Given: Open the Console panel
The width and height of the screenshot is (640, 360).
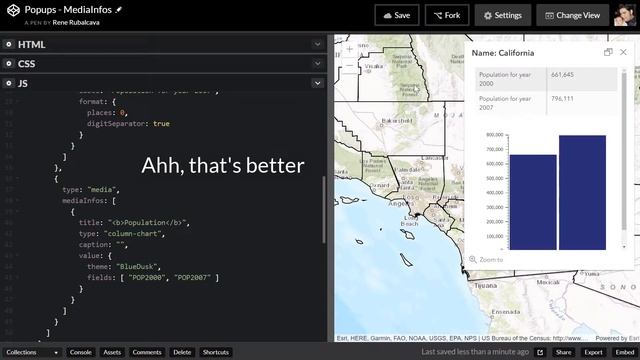Looking at the screenshot, I should tap(80, 352).
